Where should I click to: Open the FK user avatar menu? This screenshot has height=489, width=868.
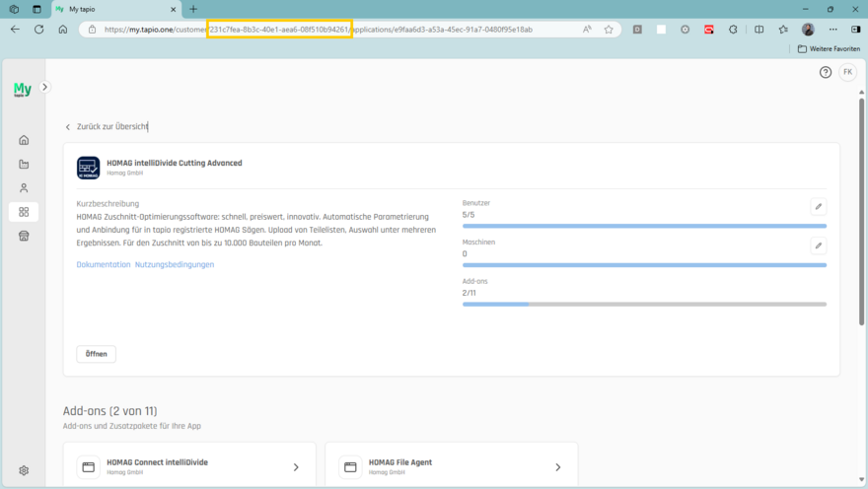click(x=847, y=72)
